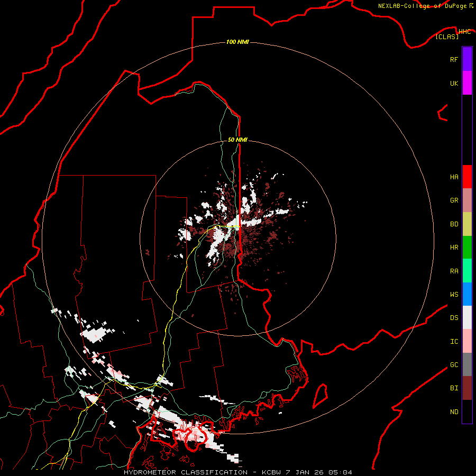Viewport: 476px width, 476px height.
Task: Click the pink IC ice crystals swatch
Action: pos(467,341)
